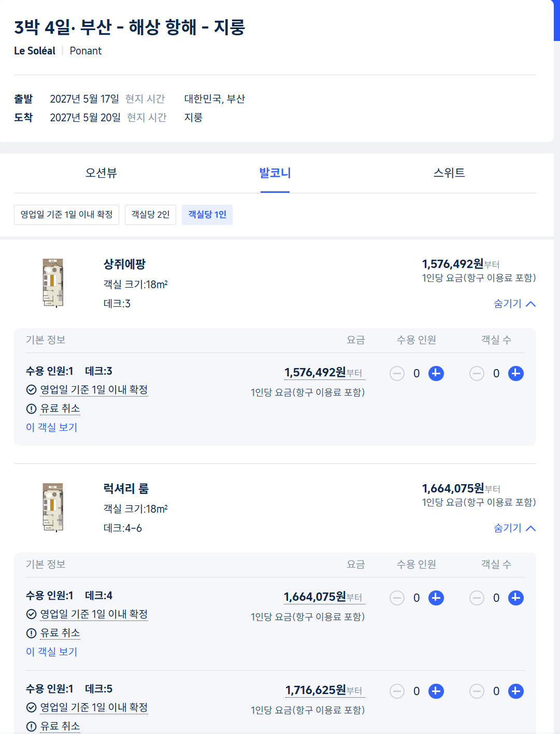Click the 유료 취소 info under 상쥐에팡
The width and height of the screenshot is (560, 734).
coord(60,408)
